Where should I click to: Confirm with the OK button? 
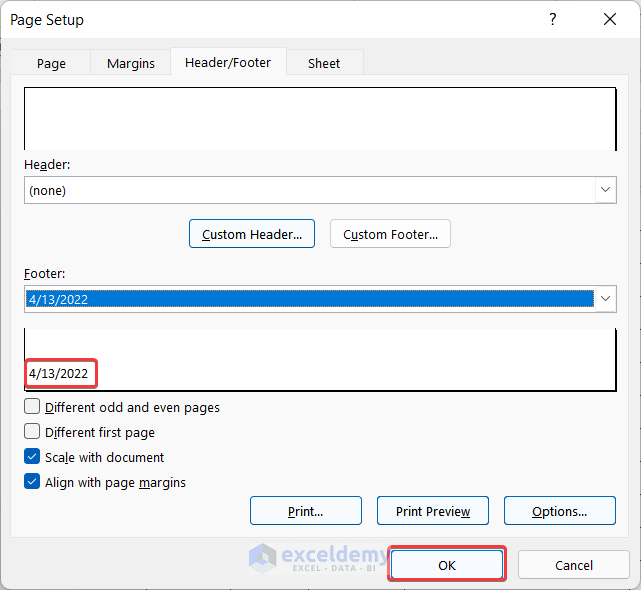pyautogui.click(x=447, y=565)
